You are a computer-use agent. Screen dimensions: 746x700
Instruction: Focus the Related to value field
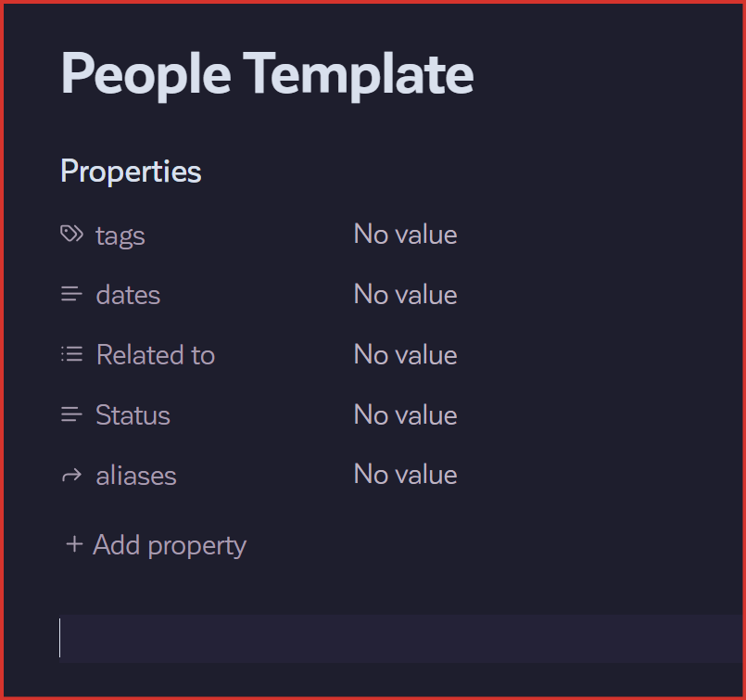pyautogui.click(x=405, y=355)
